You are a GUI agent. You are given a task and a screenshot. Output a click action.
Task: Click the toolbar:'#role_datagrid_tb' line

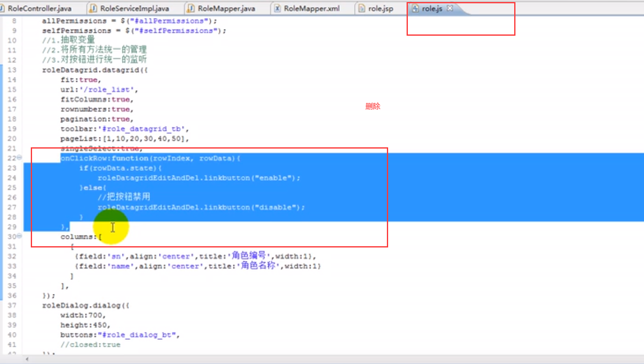tap(124, 129)
